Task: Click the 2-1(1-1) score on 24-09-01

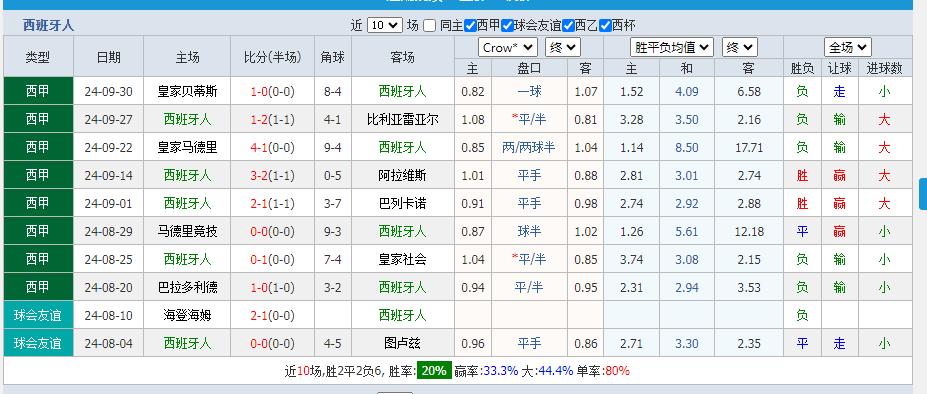Action: click(x=273, y=204)
